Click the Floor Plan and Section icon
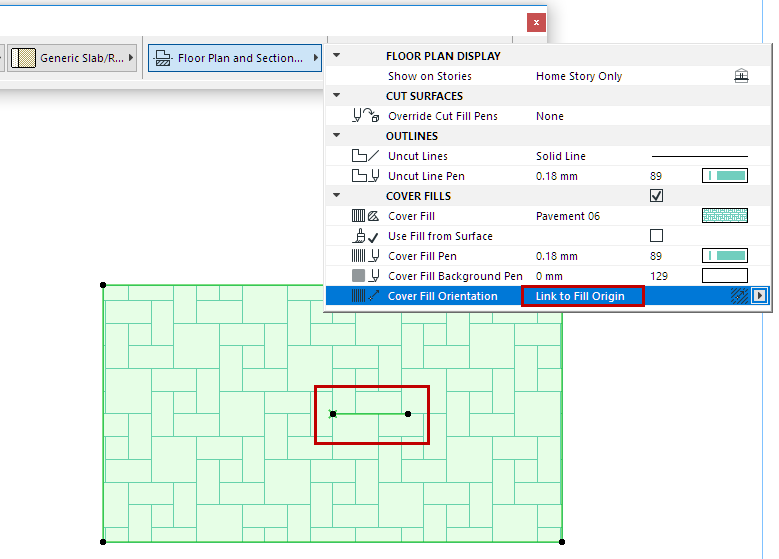Image resolution: width=779 pixels, height=559 pixels. 162,58
